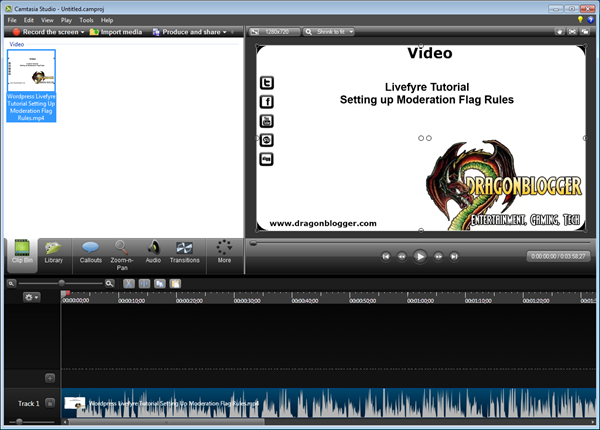Open the Audio tool

[153, 252]
